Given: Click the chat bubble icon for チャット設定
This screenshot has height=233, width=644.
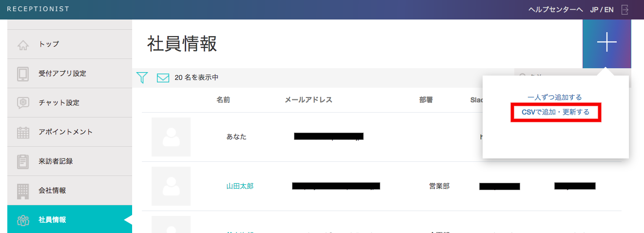Looking at the screenshot, I should (x=23, y=103).
